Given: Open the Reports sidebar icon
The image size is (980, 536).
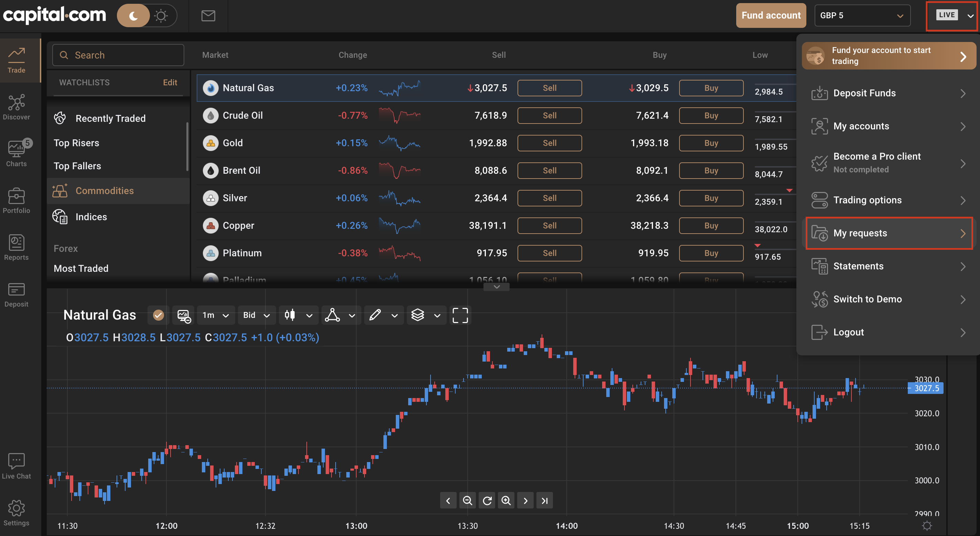Looking at the screenshot, I should pos(17,243).
